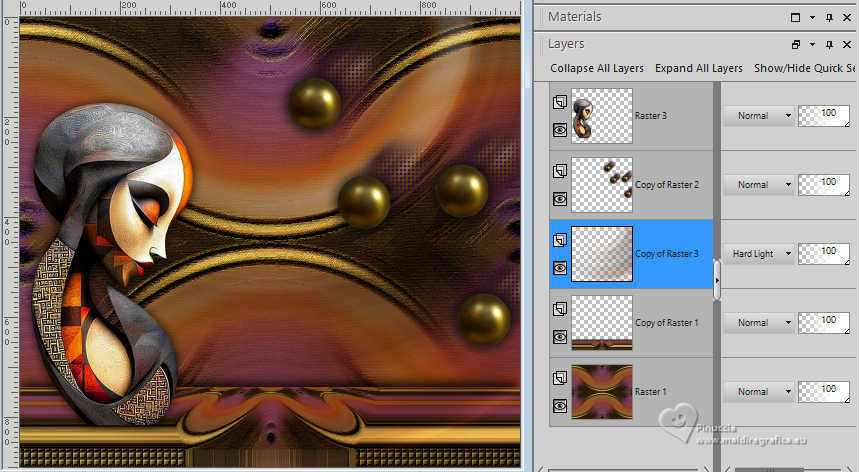Image resolution: width=859 pixels, height=472 pixels.
Task: Close the Layers palette
Action: (x=847, y=44)
